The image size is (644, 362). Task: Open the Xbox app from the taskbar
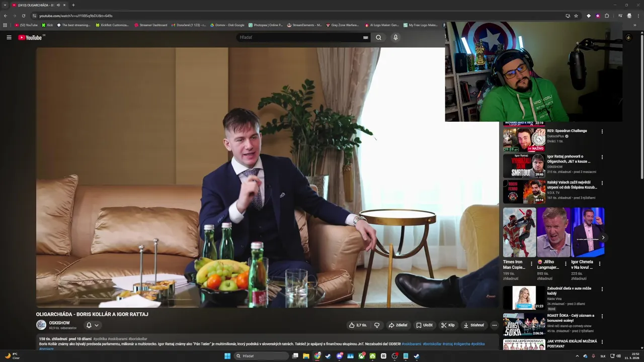[x=362, y=356]
